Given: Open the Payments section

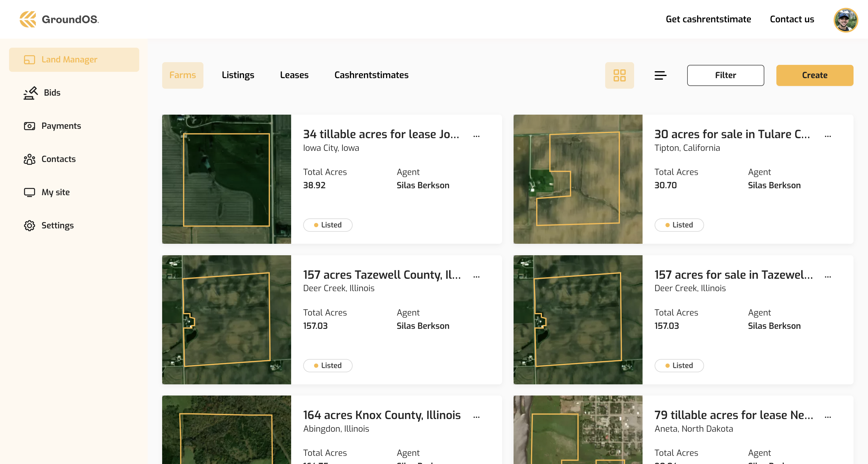Looking at the screenshot, I should point(61,126).
